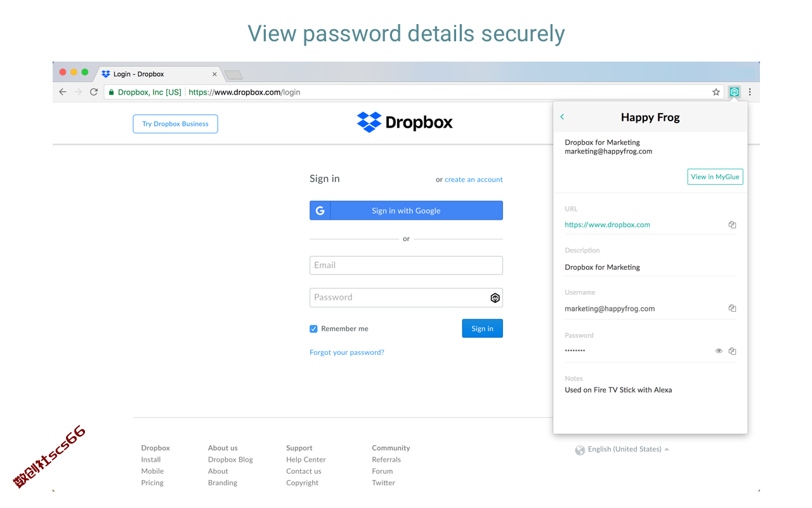Click the note 'Used on Fire TV Stick with Alexa'
Image resolution: width=812 pixels, height=508 pixels.
coord(619,390)
